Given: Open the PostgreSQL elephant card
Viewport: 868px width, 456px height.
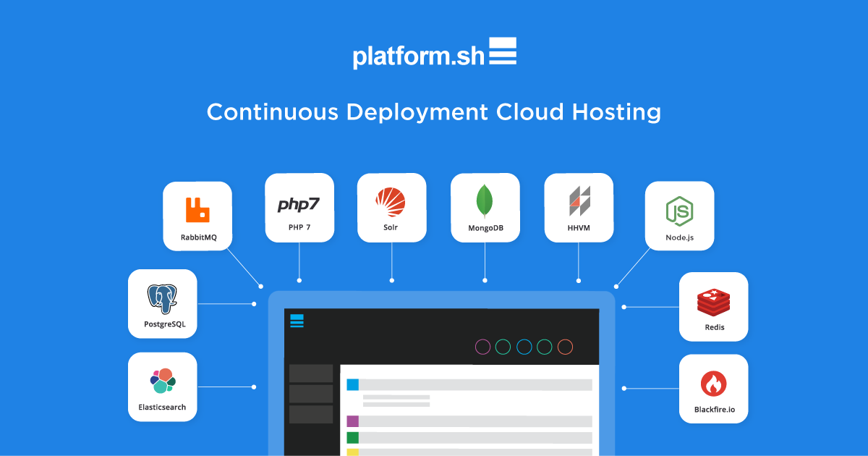Looking at the screenshot, I should pyautogui.click(x=163, y=298).
